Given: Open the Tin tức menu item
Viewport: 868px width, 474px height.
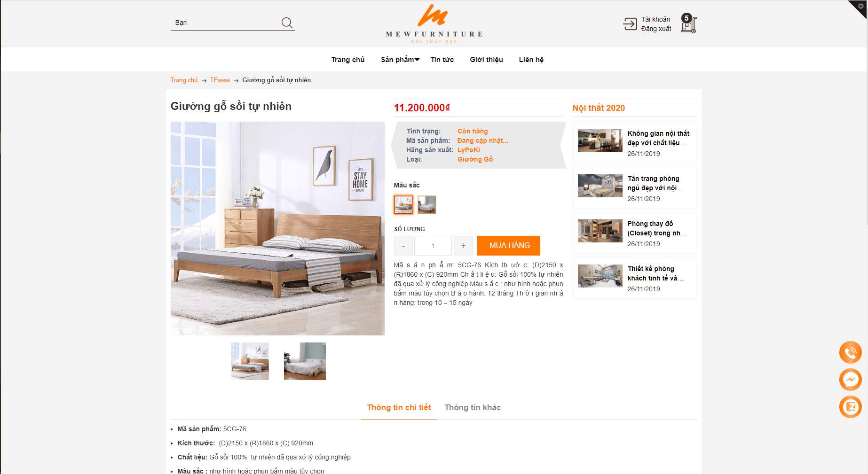Looking at the screenshot, I should pyautogui.click(x=442, y=60).
